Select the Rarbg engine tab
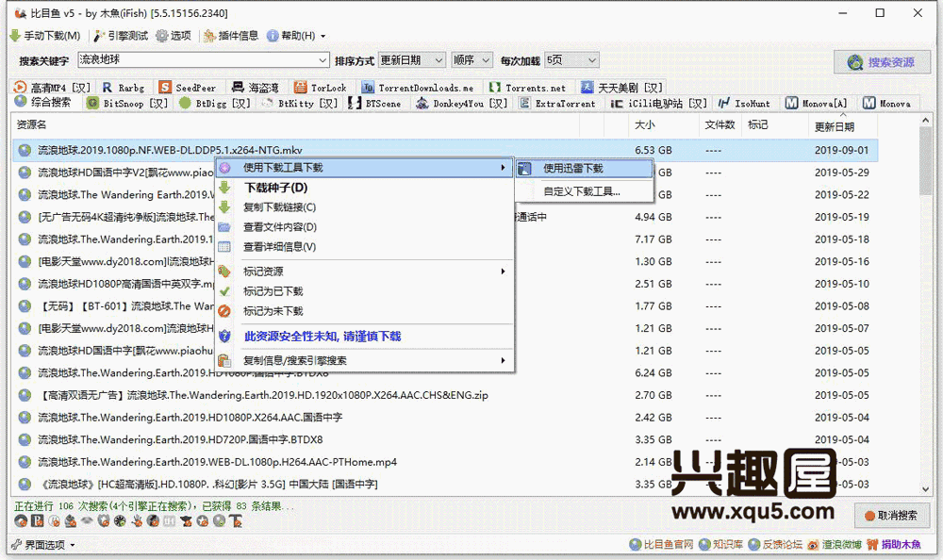This screenshot has height=560, width=943. click(124, 88)
